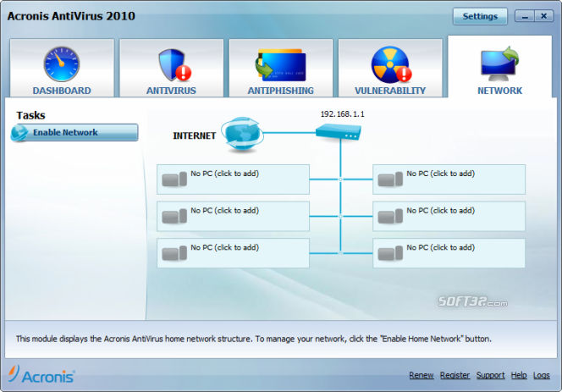Open the Renew link

(421, 375)
